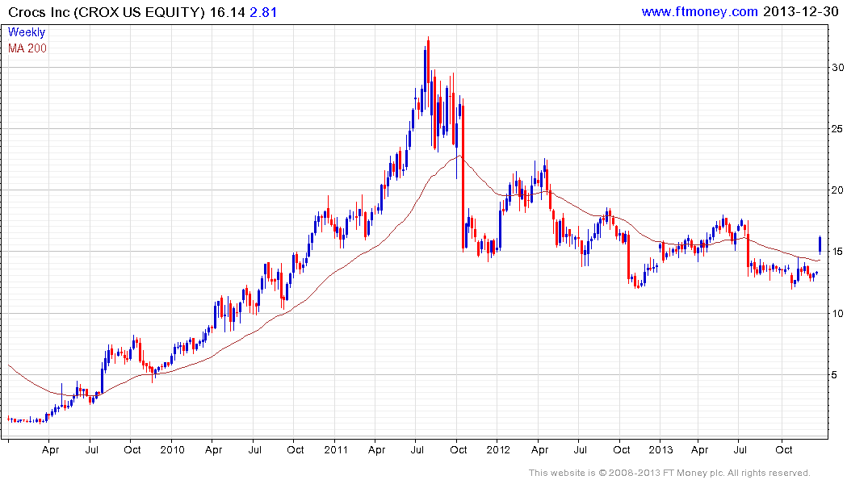This screenshot has width=868, height=484.
Task: Click the 'MA 200' legend label
Action: [27, 48]
